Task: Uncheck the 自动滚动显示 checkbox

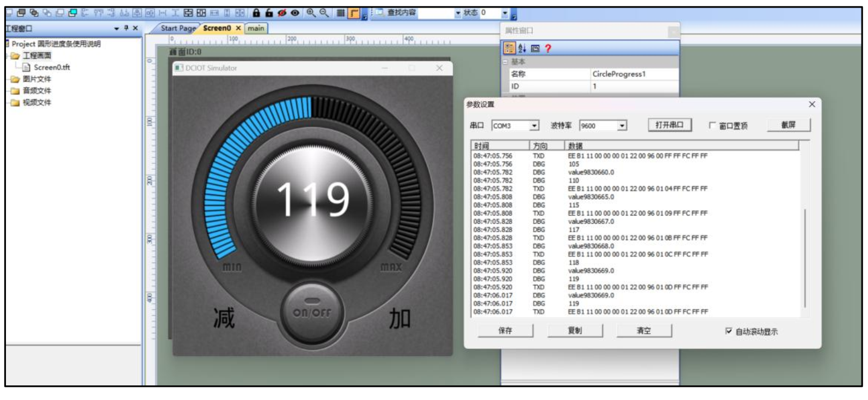Action: click(729, 331)
